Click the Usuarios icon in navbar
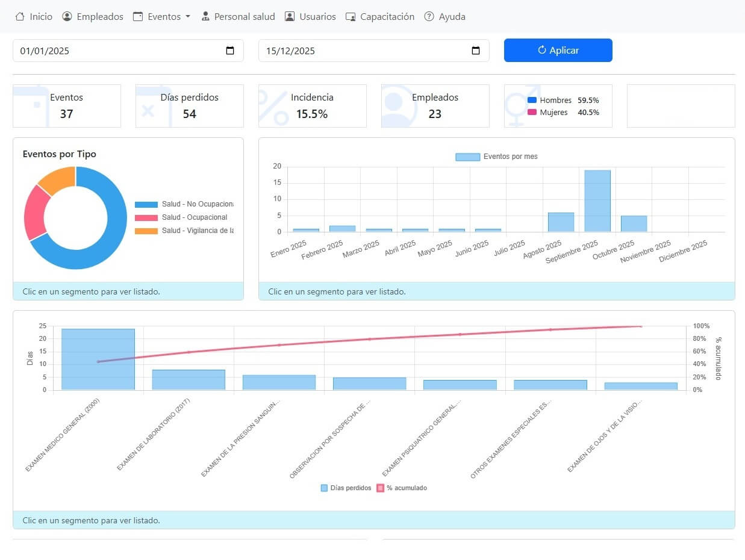Viewport: 745px width, 560px height. click(290, 17)
